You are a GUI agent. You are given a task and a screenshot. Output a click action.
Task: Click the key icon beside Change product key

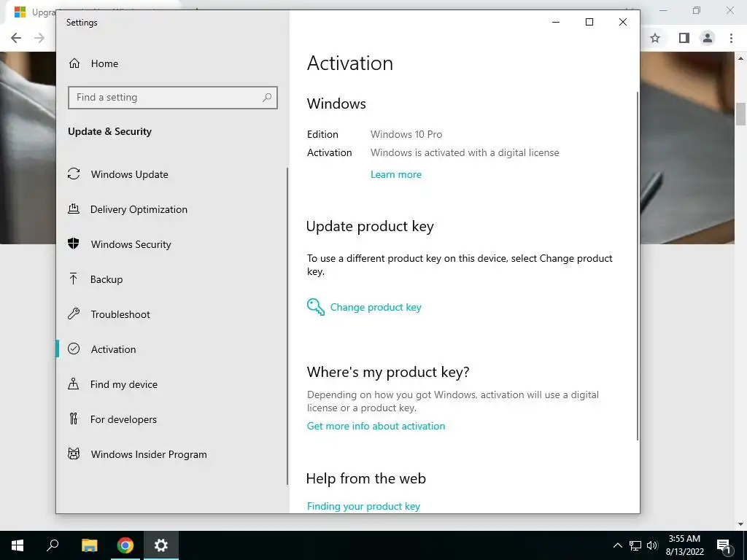coord(315,307)
